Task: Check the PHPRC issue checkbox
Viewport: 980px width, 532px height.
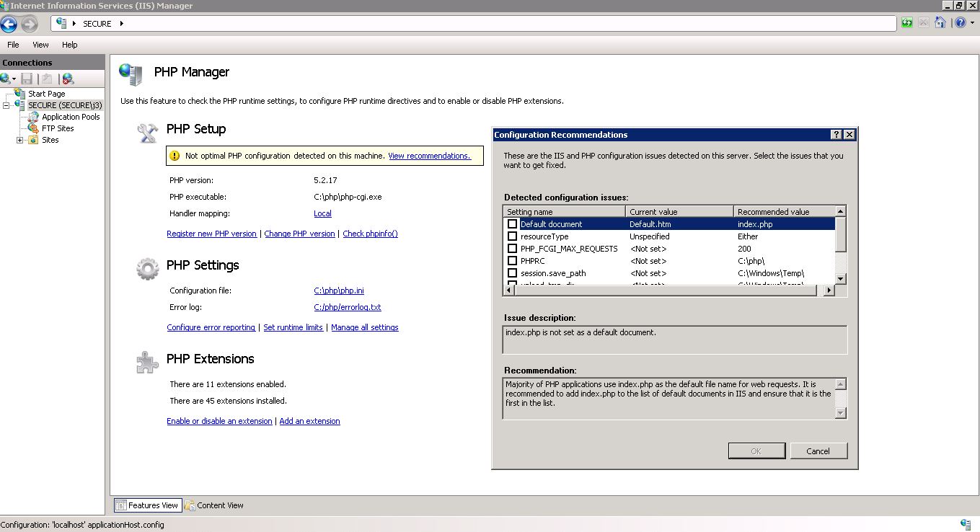Action: [x=512, y=261]
